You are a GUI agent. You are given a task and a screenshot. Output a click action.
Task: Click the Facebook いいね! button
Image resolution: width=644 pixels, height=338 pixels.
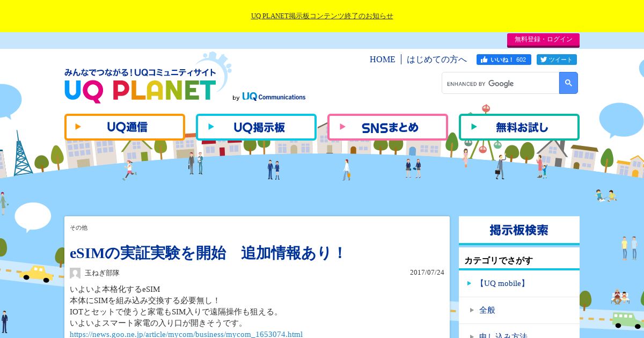[x=504, y=60]
